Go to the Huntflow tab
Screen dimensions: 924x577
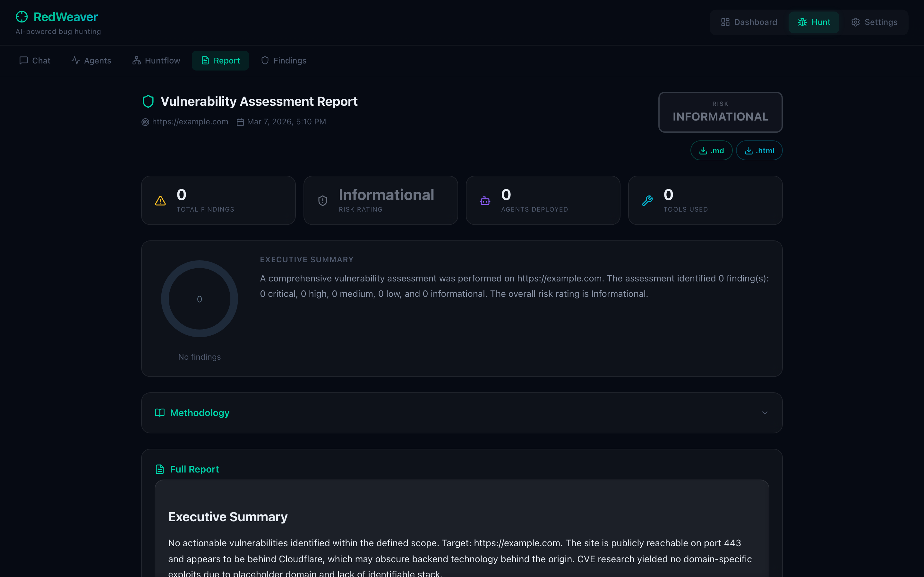pos(156,61)
